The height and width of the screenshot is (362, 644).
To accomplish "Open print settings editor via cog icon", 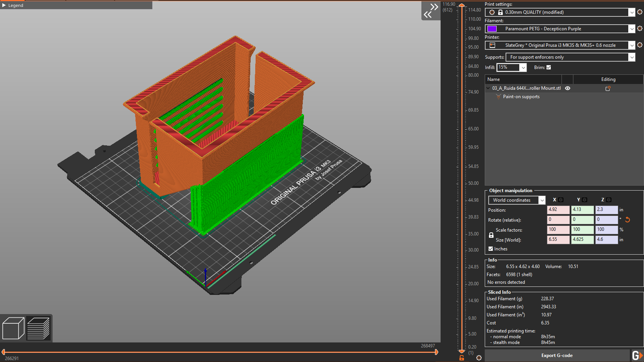I will coord(640,12).
